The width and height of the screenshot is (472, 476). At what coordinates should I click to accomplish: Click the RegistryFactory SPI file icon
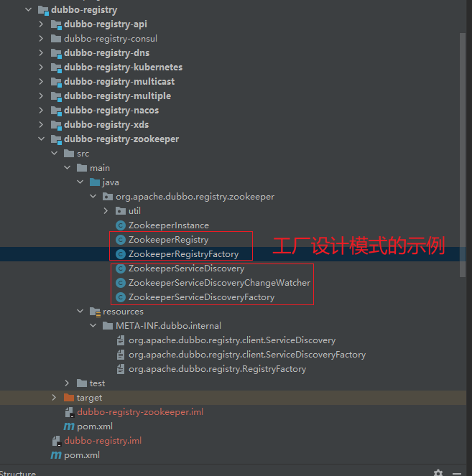click(121, 369)
